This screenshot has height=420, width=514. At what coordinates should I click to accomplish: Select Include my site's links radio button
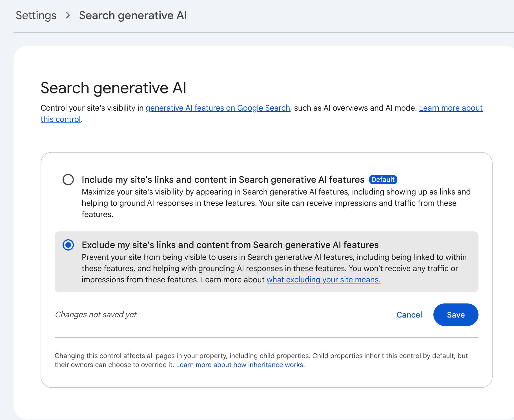[x=68, y=180]
